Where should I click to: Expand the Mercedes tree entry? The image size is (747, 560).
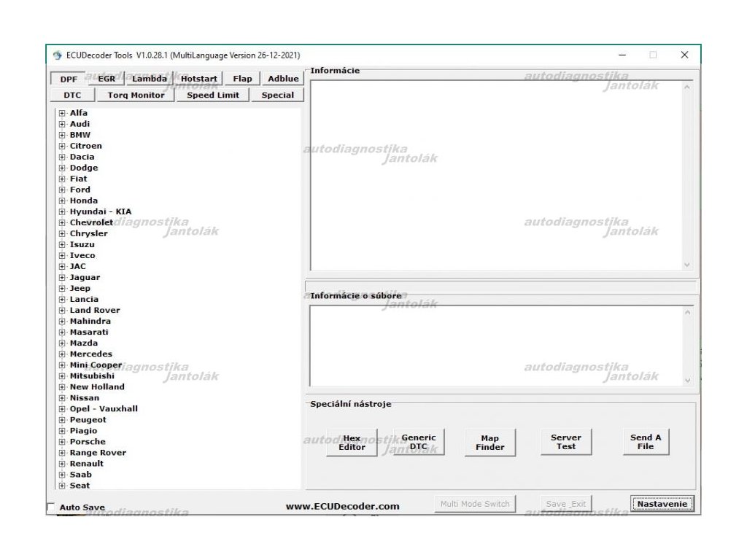pyautogui.click(x=62, y=354)
